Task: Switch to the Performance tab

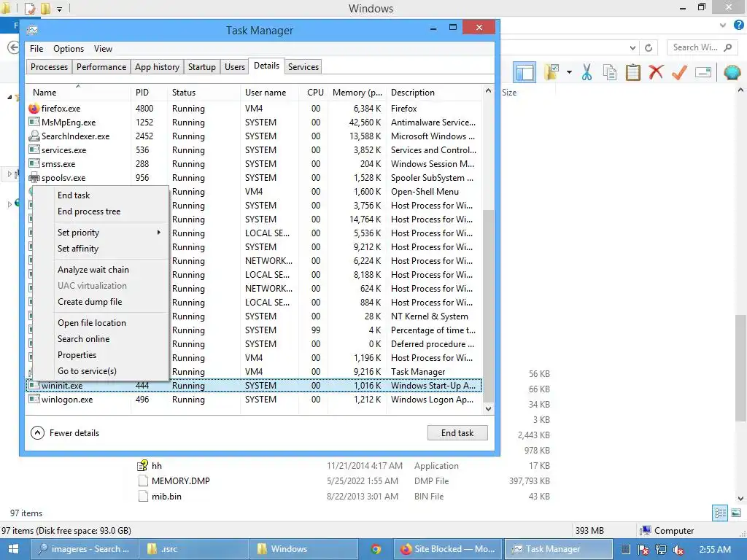Action: tap(101, 66)
